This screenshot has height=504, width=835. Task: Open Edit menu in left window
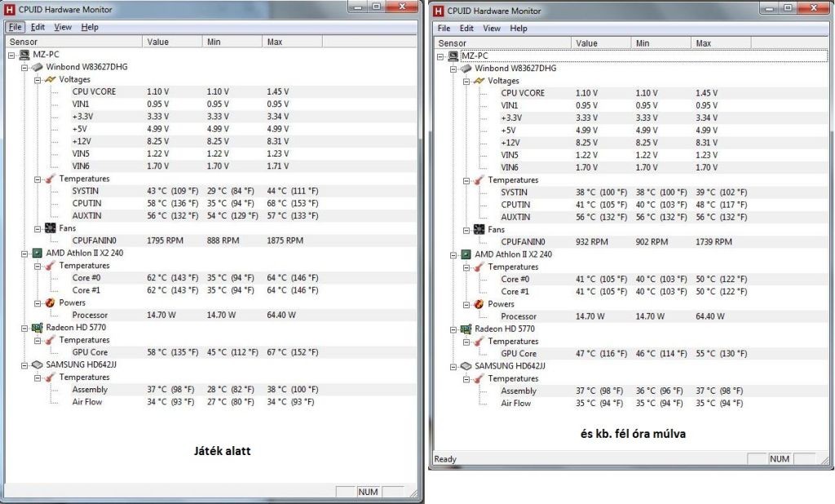38,27
